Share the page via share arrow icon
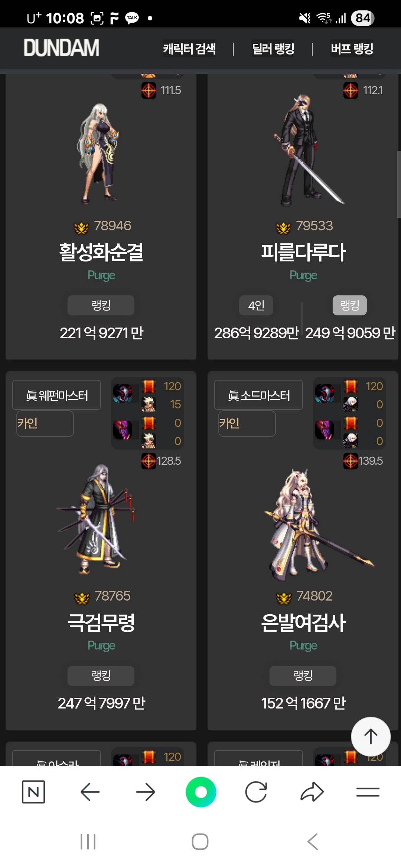This screenshot has height=868, width=401. point(312,792)
